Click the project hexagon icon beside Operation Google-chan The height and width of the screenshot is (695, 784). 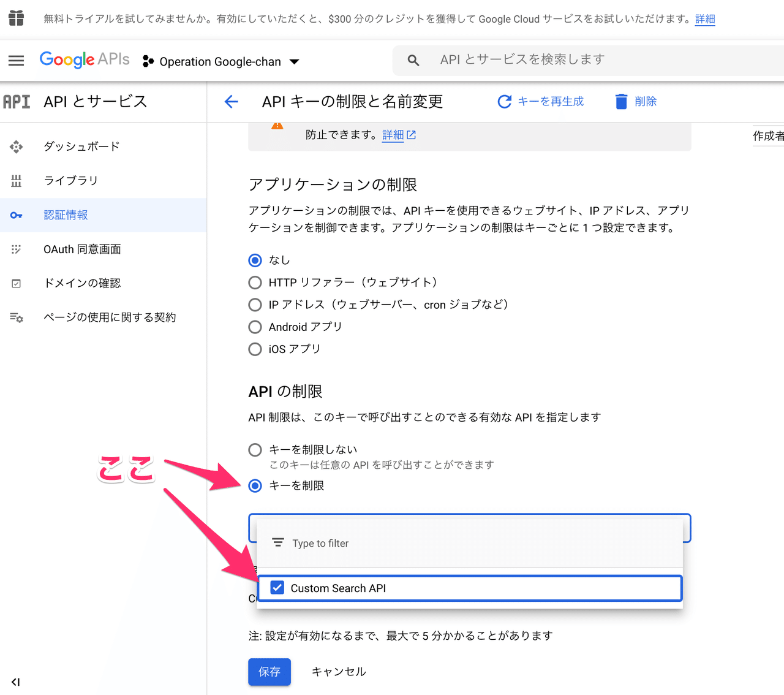[148, 61]
